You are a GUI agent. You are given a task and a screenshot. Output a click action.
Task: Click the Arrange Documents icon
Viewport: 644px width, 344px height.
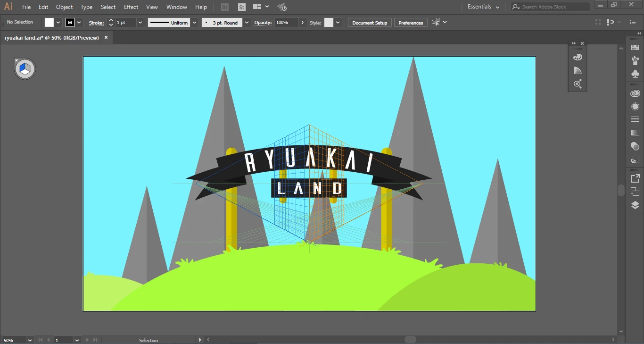pos(257,7)
